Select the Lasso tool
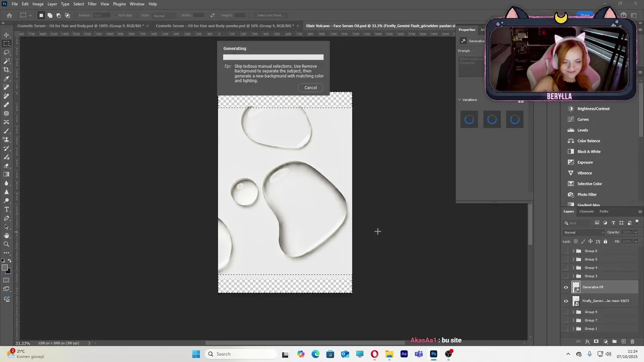Image resolution: width=644 pixels, height=362 pixels. [x=7, y=52]
